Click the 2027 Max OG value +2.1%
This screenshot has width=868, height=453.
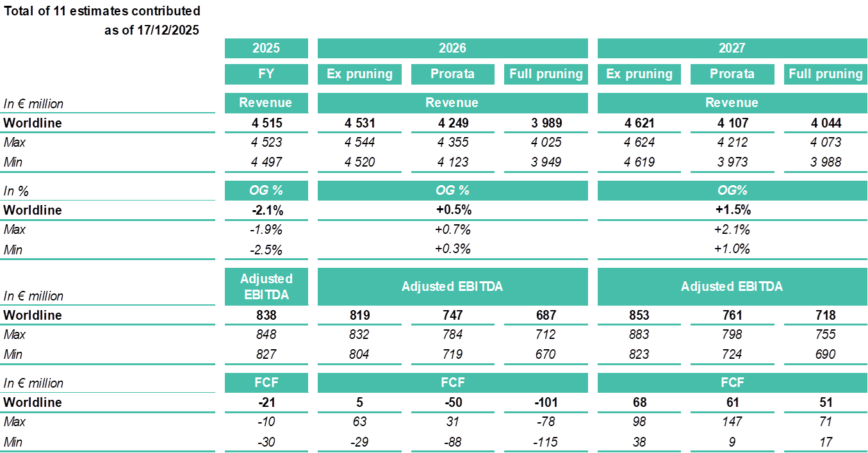pos(732,229)
